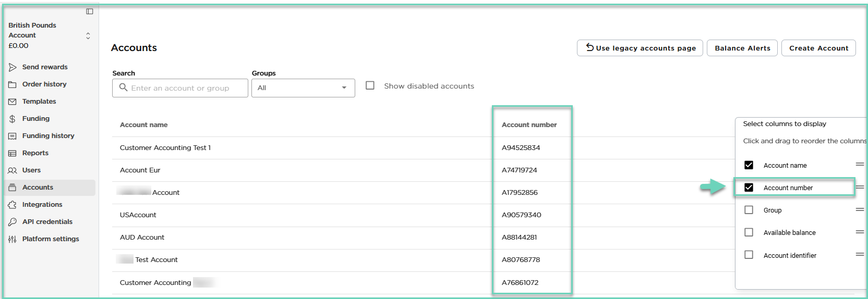
Task: Check the Available balance column checkbox
Action: pyautogui.click(x=749, y=232)
